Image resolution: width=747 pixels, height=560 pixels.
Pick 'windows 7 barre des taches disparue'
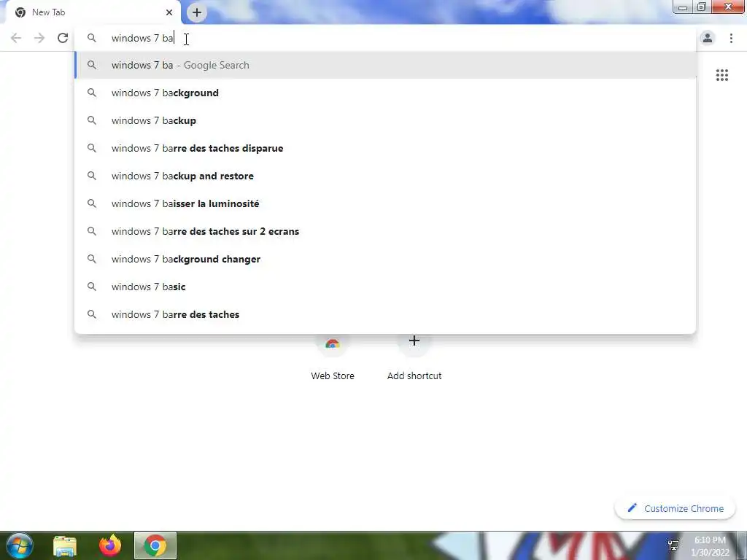point(385,148)
